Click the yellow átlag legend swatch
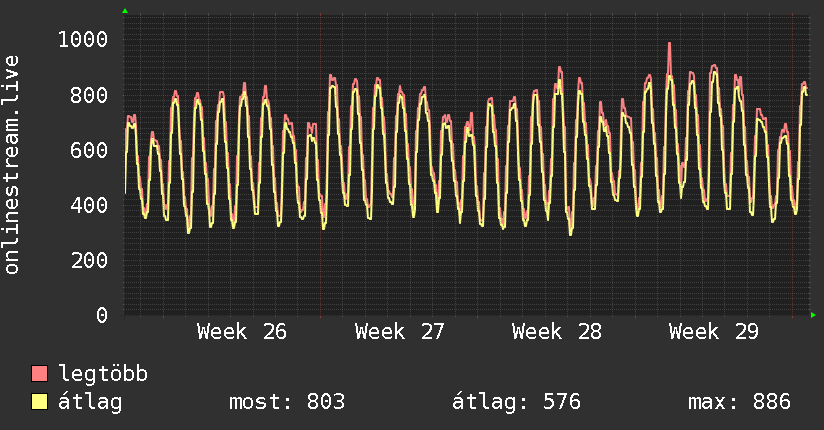Screen dimensions: 824x430 coord(39,402)
